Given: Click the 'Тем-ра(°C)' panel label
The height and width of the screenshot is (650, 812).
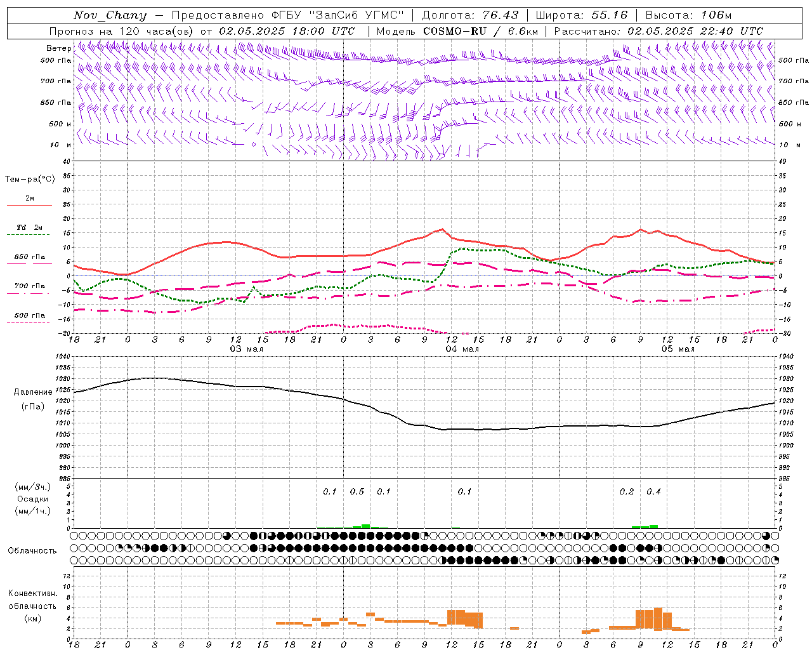Looking at the screenshot, I should tap(30, 180).
